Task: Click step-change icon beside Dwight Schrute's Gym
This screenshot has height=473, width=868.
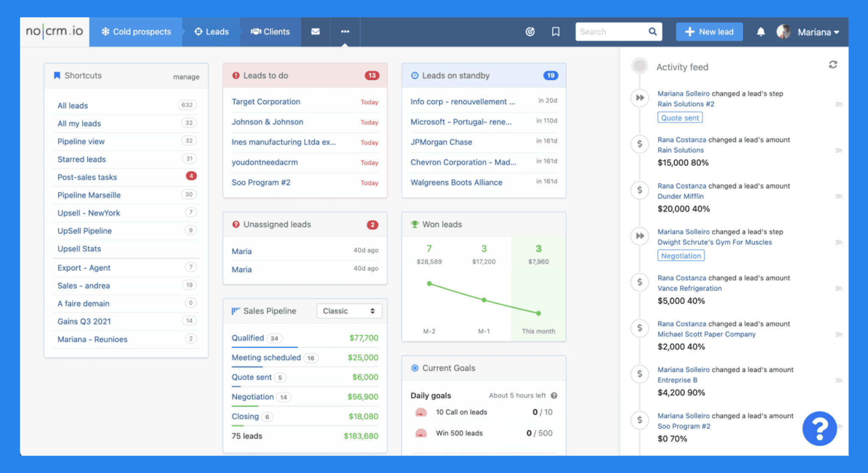Action: click(x=640, y=236)
